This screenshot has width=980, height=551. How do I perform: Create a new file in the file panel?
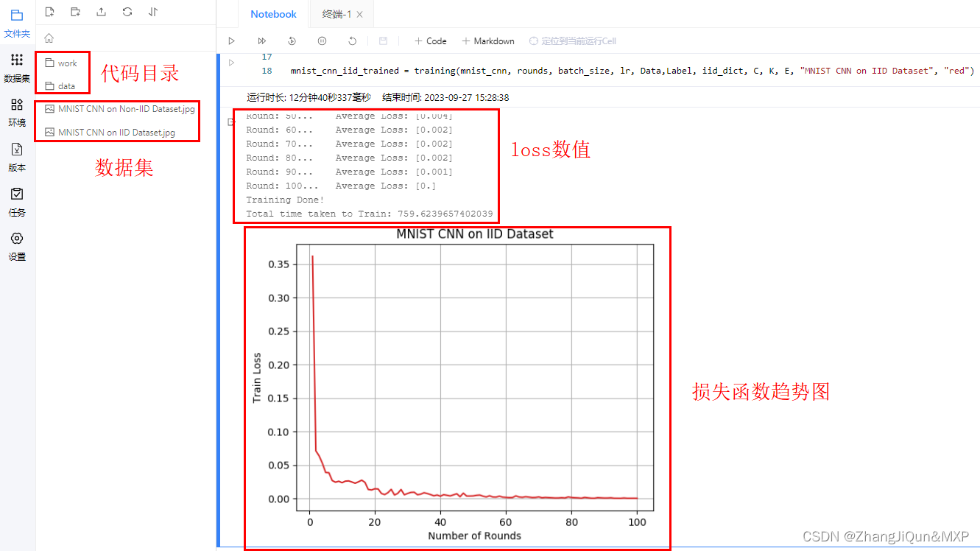coord(49,12)
